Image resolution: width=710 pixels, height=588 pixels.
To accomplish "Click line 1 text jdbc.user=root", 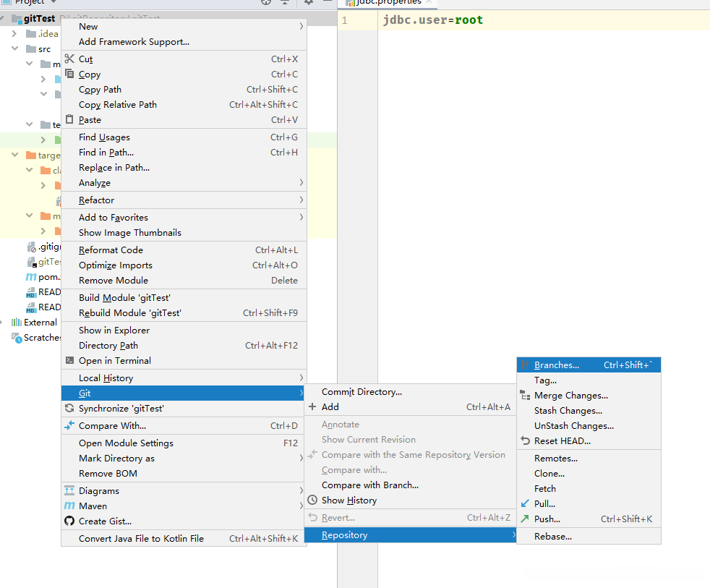I will pos(433,20).
